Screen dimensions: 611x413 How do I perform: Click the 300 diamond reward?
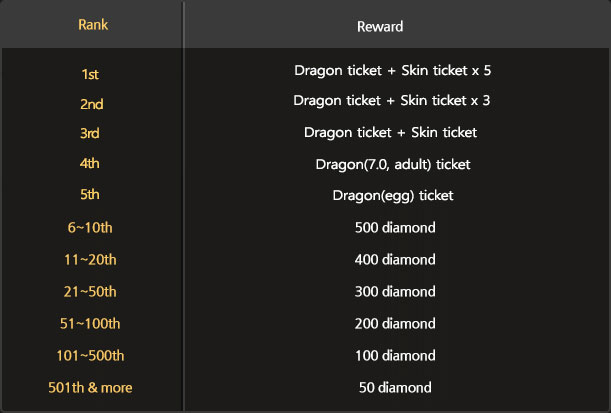pyautogui.click(x=394, y=291)
